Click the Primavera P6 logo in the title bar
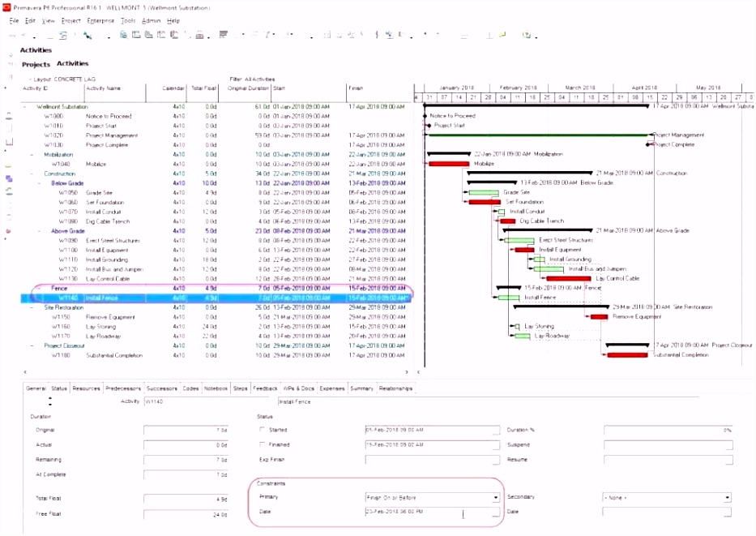 tap(6, 8)
